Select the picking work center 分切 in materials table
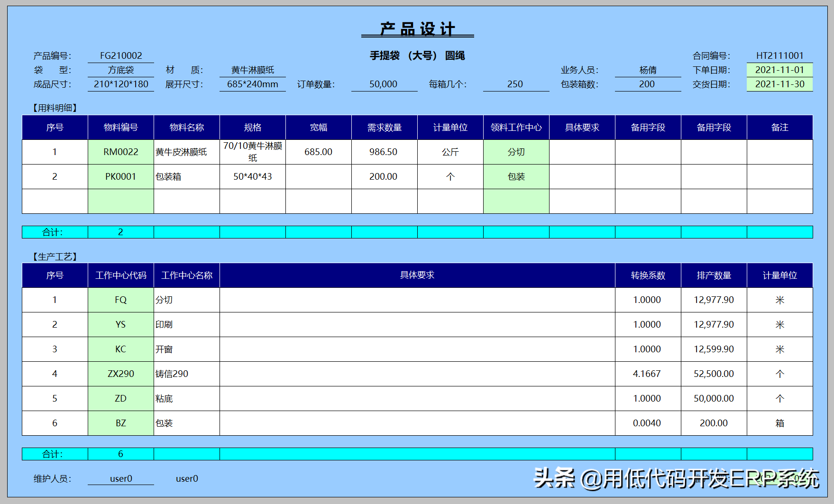The height and width of the screenshot is (504, 834). [x=516, y=152]
